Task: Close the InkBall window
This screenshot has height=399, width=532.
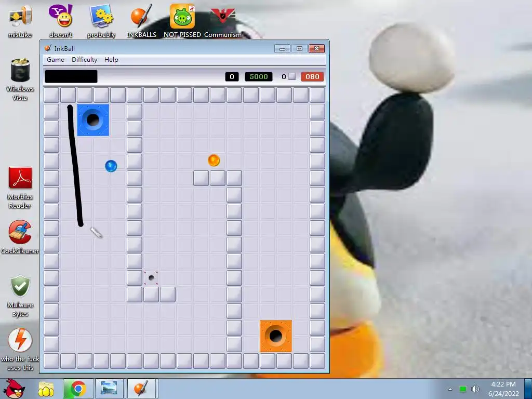Action: coord(316,49)
